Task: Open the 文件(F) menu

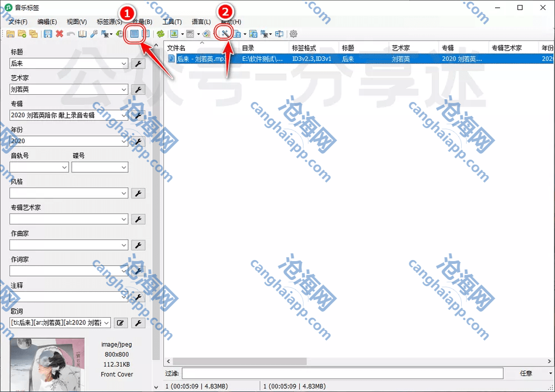Action: [18, 22]
